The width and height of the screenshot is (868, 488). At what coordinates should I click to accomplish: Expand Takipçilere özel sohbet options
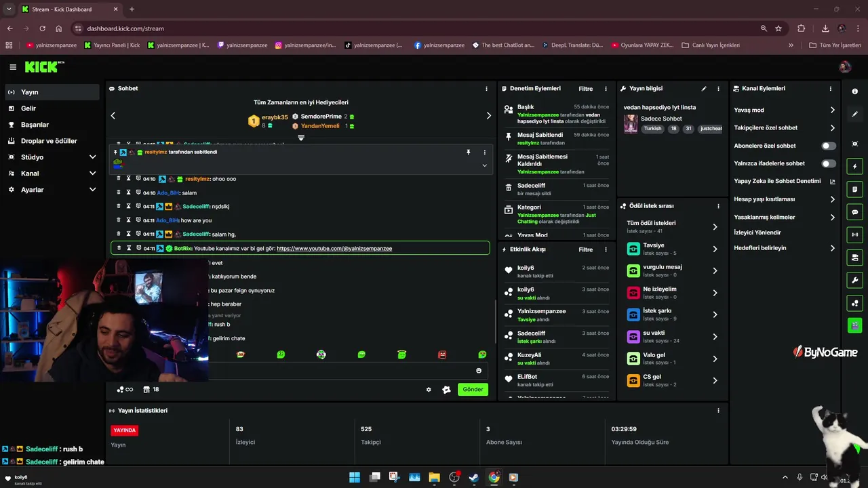coord(833,127)
